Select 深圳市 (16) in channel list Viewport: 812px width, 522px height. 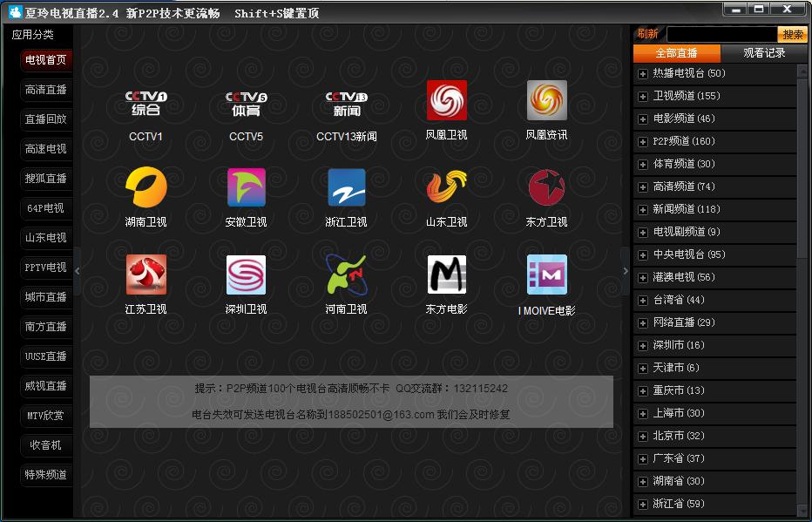714,346
